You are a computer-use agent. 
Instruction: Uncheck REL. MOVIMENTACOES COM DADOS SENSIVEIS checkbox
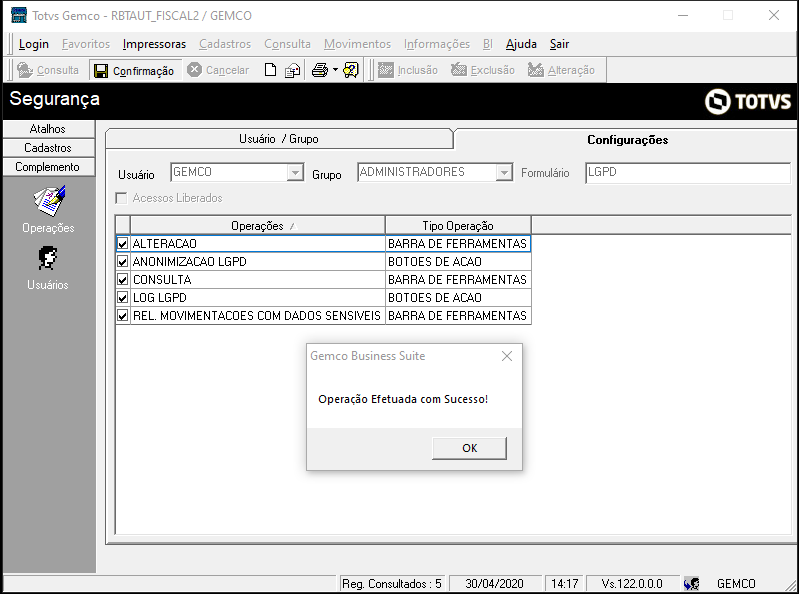(x=122, y=316)
